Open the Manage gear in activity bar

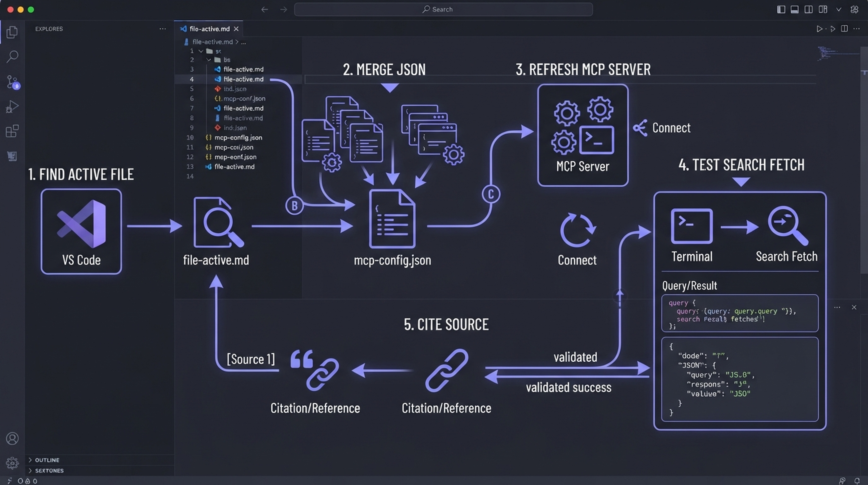(x=12, y=463)
